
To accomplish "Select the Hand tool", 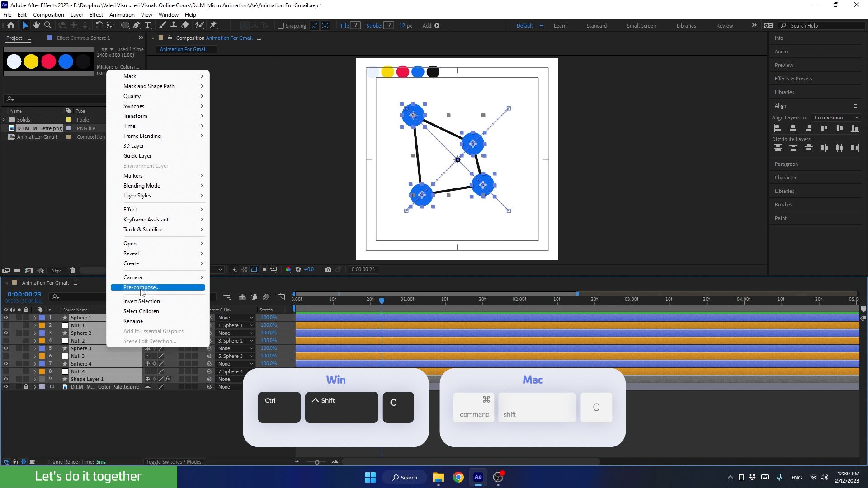I will point(37,25).
